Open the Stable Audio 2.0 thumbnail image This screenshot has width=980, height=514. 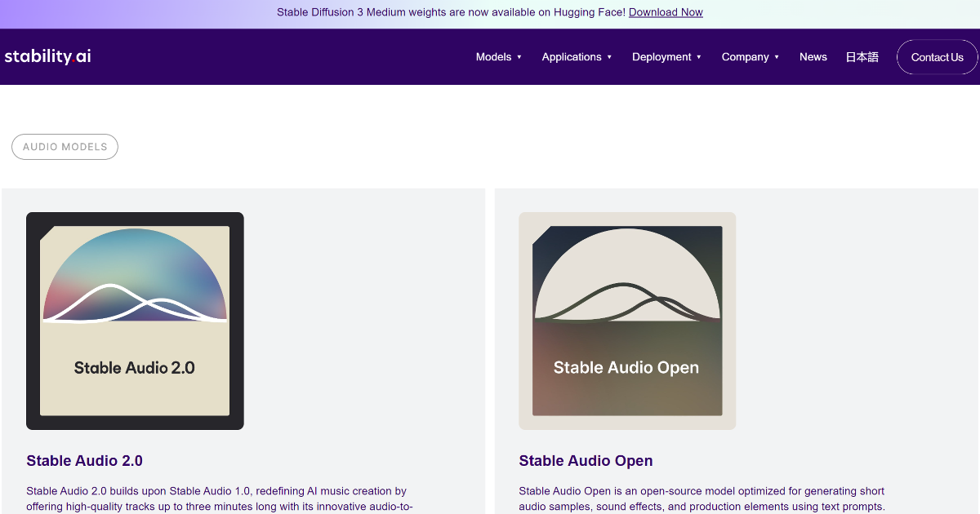tap(135, 321)
